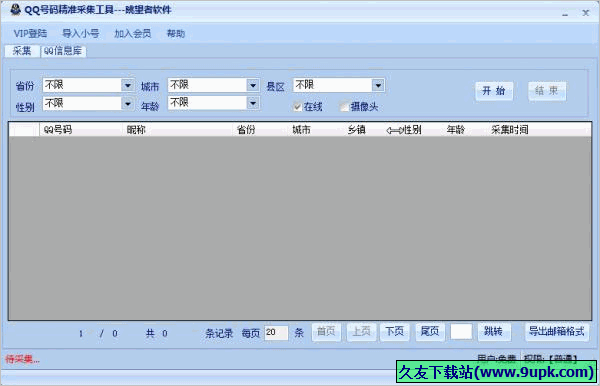The image size is (600, 386).
Task: Focus the 每页 records-per-page field
Action: click(x=276, y=332)
